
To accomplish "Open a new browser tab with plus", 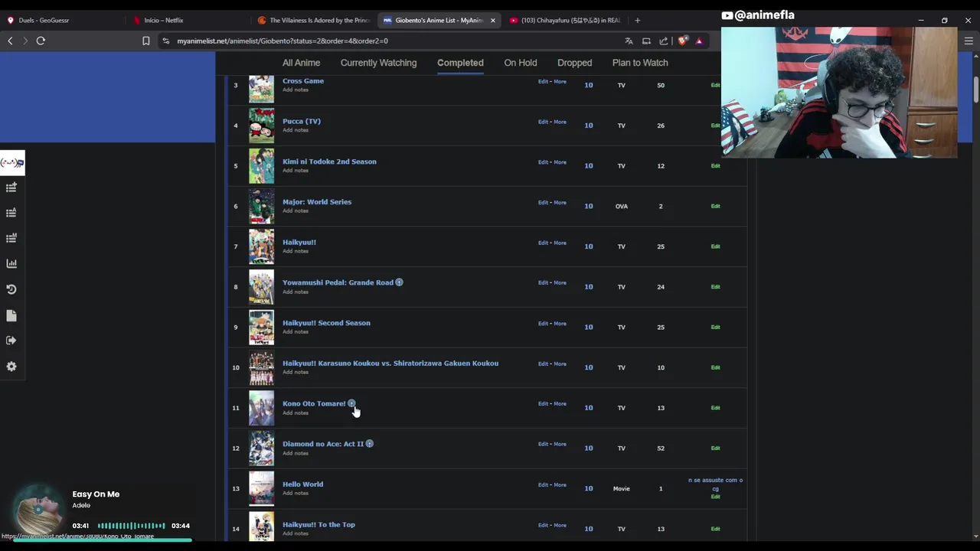I will click(x=637, y=20).
